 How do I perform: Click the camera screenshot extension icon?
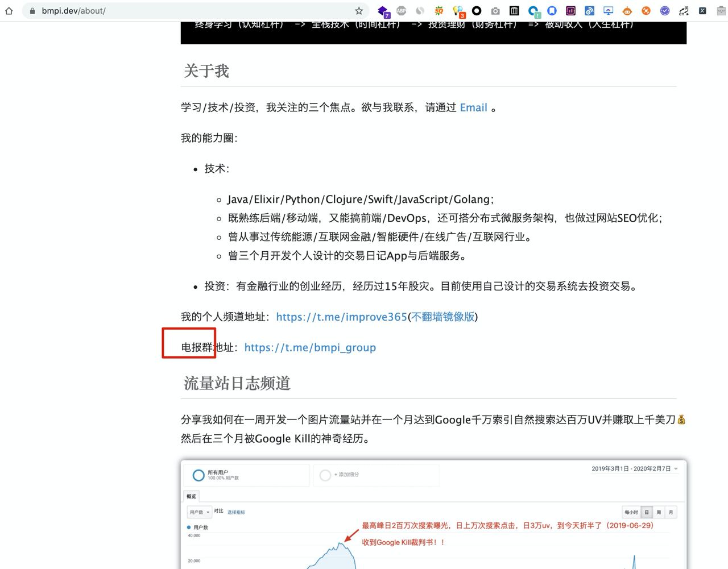495,11
